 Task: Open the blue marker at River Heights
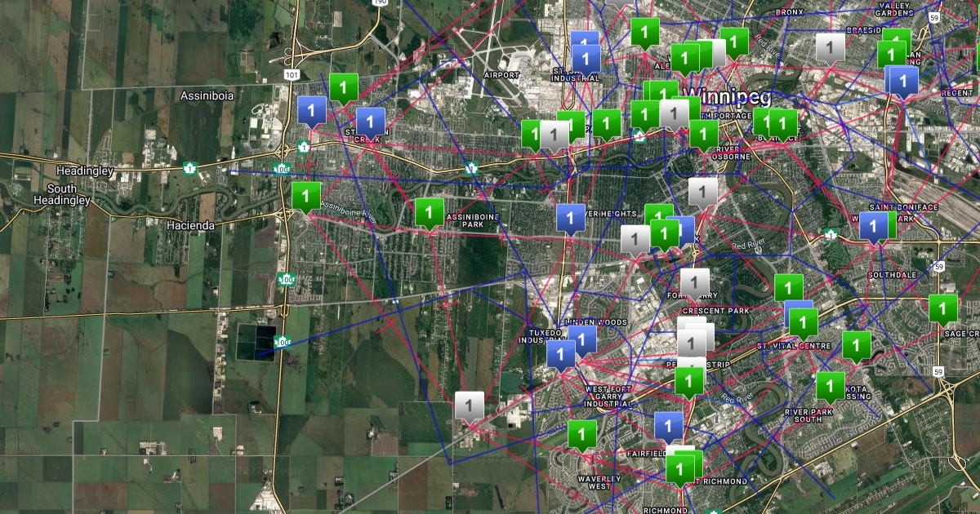570,218
